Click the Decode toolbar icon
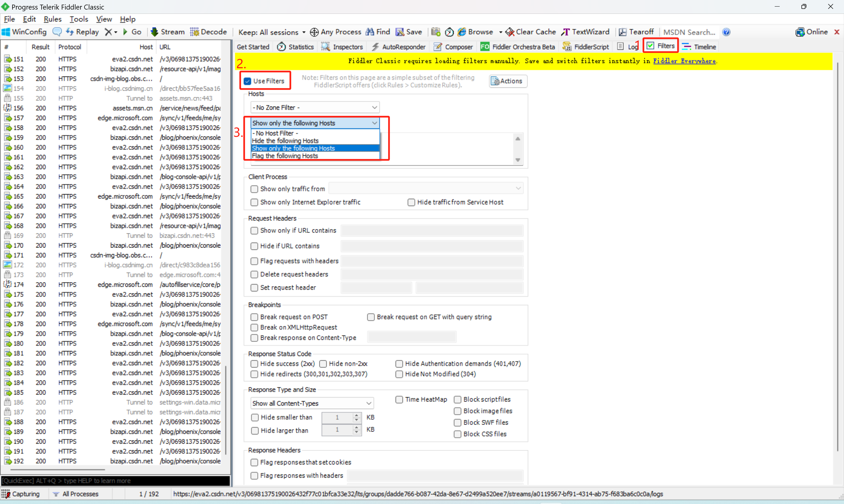844x504 pixels. click(194, 32)
